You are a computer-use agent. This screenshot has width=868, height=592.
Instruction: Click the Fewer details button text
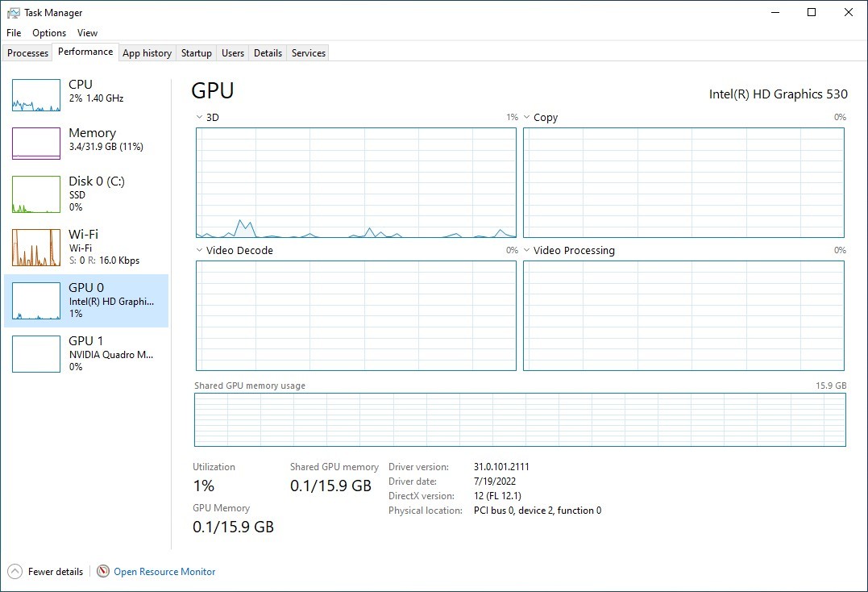[x=56, y=572]
